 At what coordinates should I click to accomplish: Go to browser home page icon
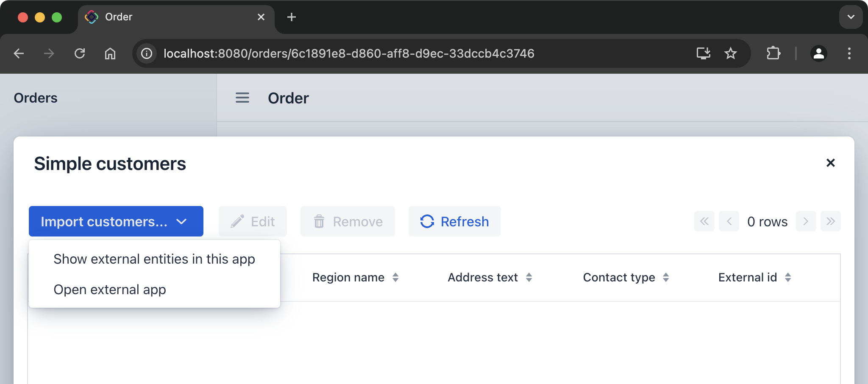click(110, 53)
